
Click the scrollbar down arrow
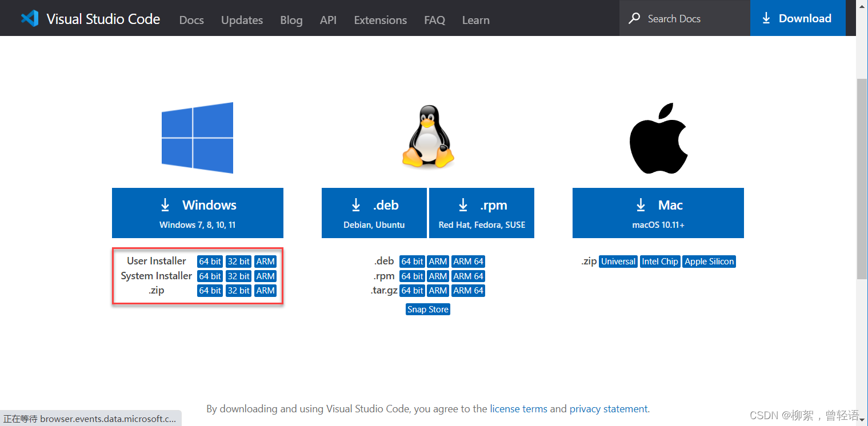pyautogui.click(x=862, y=420)
